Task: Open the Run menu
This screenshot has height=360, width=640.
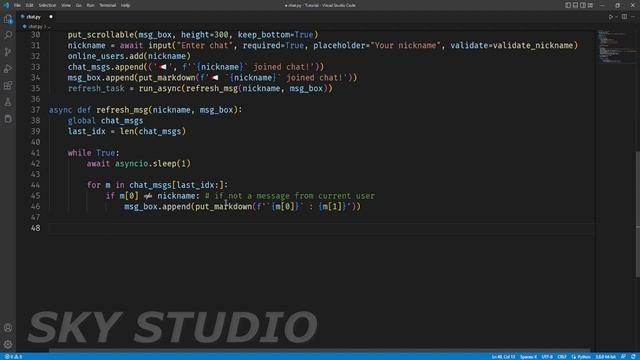Action: coord(90,5)
